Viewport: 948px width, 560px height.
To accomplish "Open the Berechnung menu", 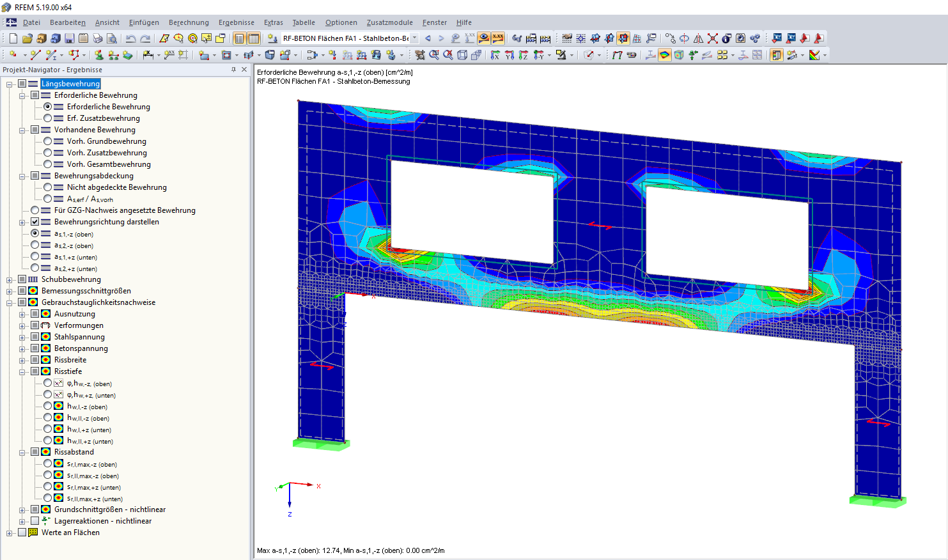I will [189, 22].
